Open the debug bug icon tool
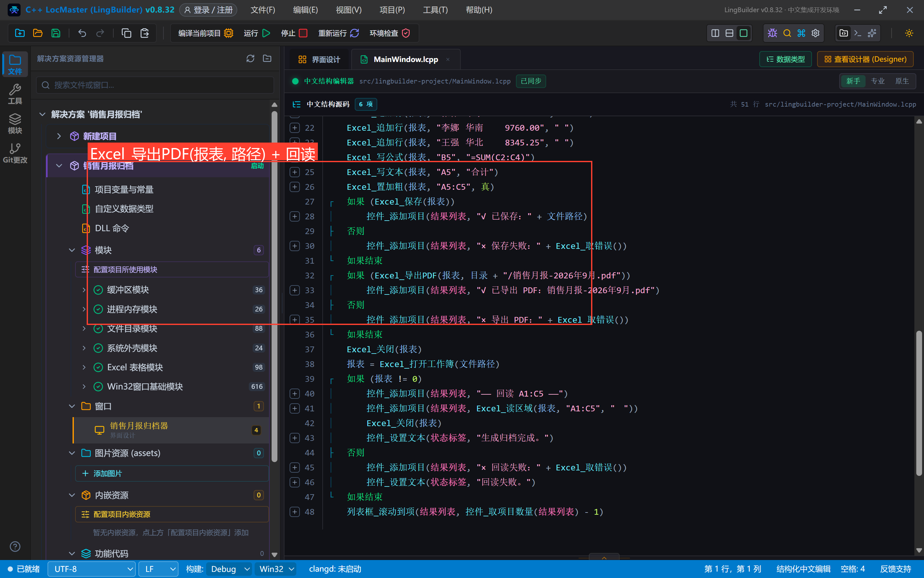 pyautogui.click(x=772, y=33)
